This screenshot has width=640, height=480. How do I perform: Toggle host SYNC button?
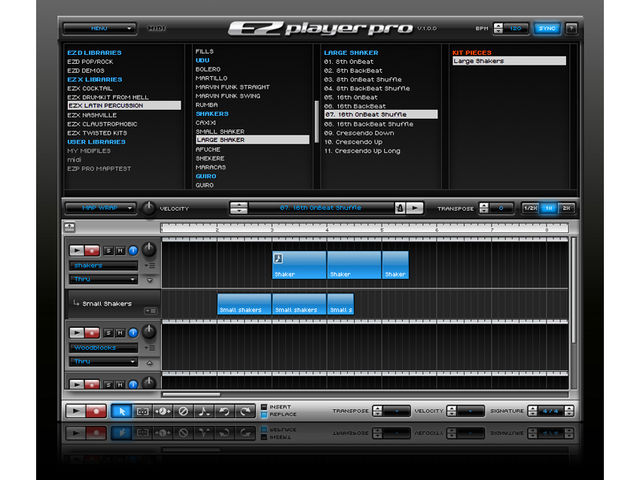547,28
